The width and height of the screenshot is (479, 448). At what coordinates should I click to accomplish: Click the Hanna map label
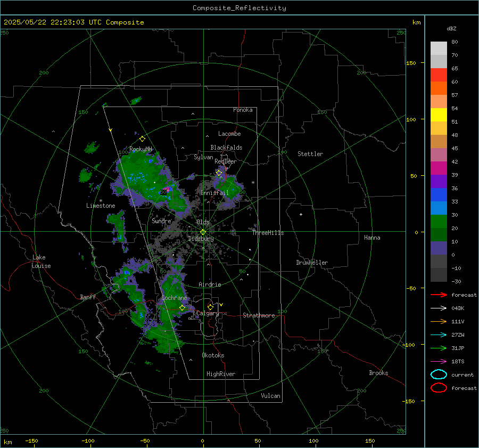(372, 238)
